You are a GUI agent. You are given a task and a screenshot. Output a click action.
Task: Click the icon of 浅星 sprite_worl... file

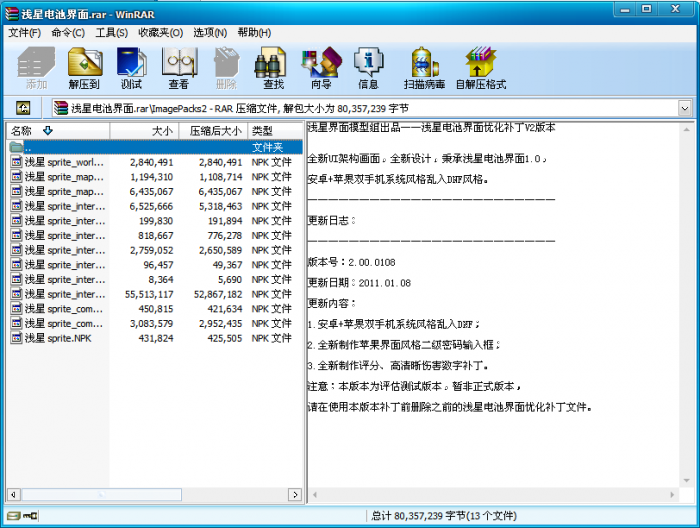16,162
